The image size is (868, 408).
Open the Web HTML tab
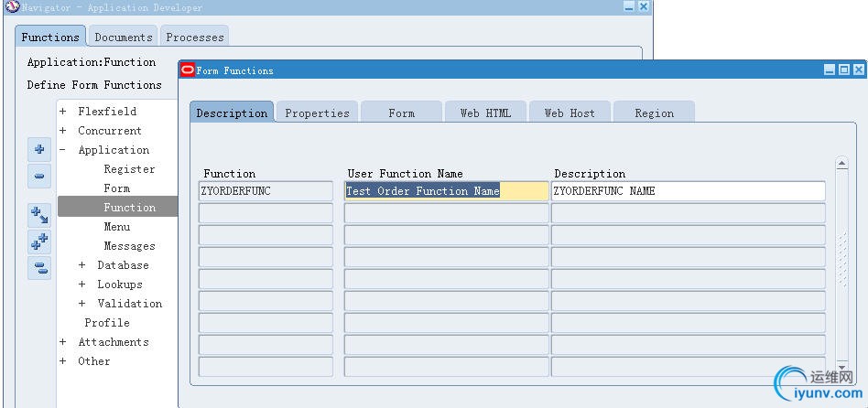(485, 113)
